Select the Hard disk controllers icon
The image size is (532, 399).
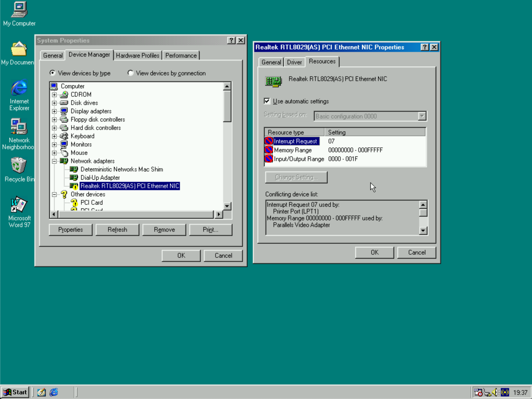coord(64,128)
